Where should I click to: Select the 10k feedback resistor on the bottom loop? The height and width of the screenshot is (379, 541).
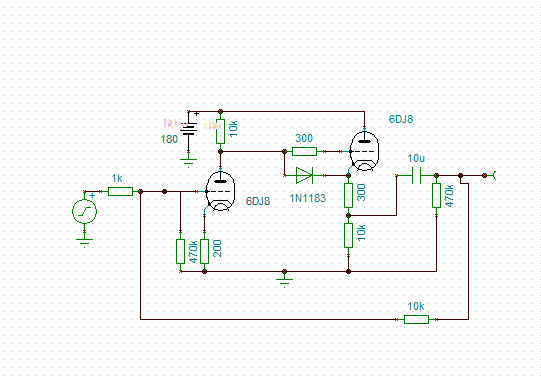click(416, 319)
